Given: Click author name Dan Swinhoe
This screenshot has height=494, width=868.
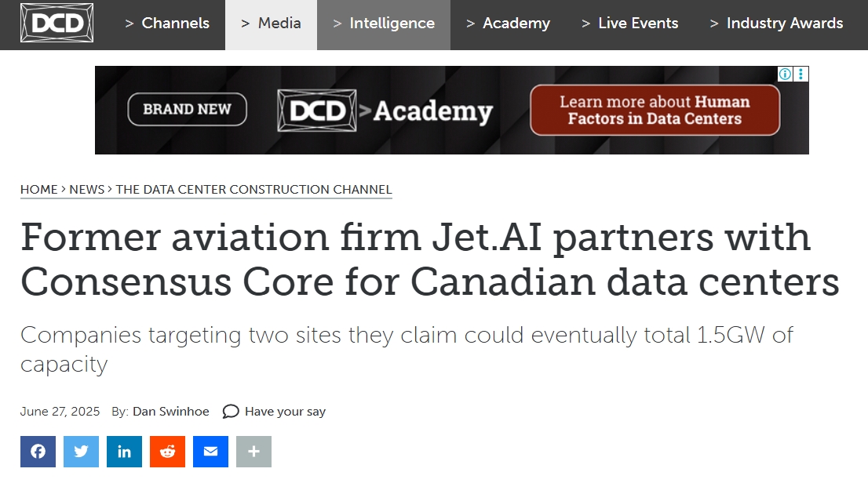Looking at the screenshot, I should 171,412.
